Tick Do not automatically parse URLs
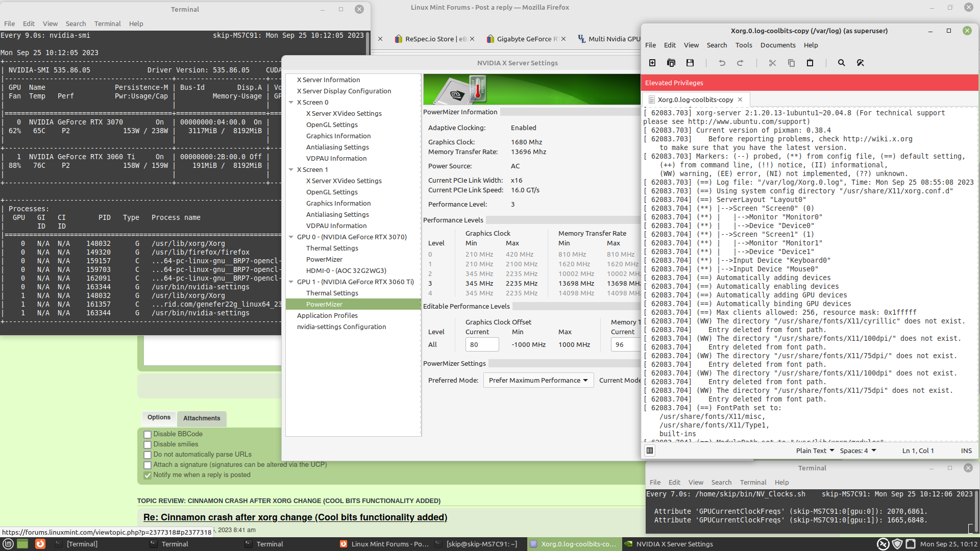 [x=148, y=455]
